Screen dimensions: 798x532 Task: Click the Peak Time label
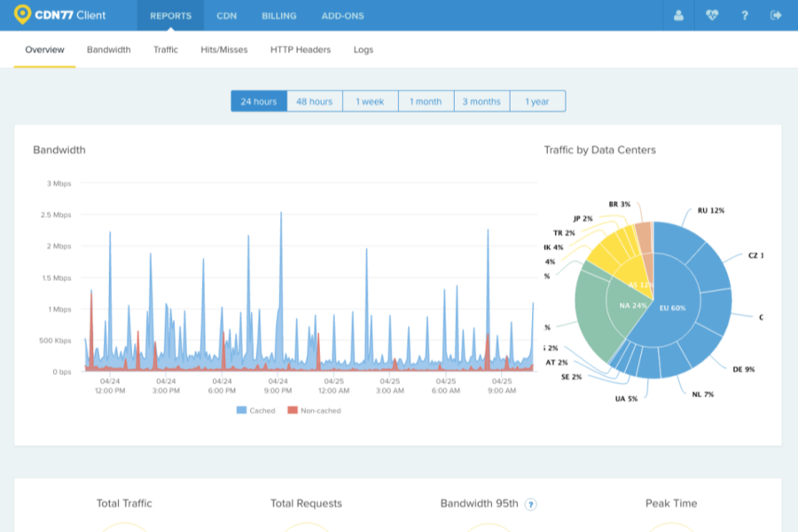671,504
